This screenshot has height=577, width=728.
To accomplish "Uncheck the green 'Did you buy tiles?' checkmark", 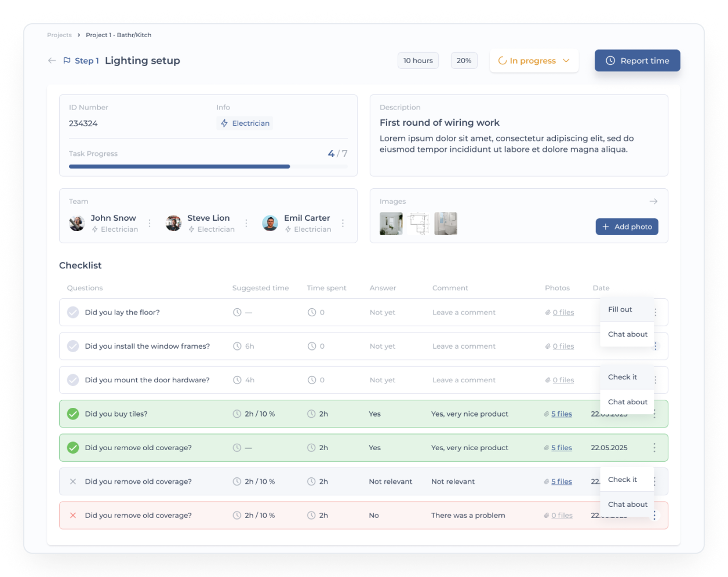I will pos(73,414).
